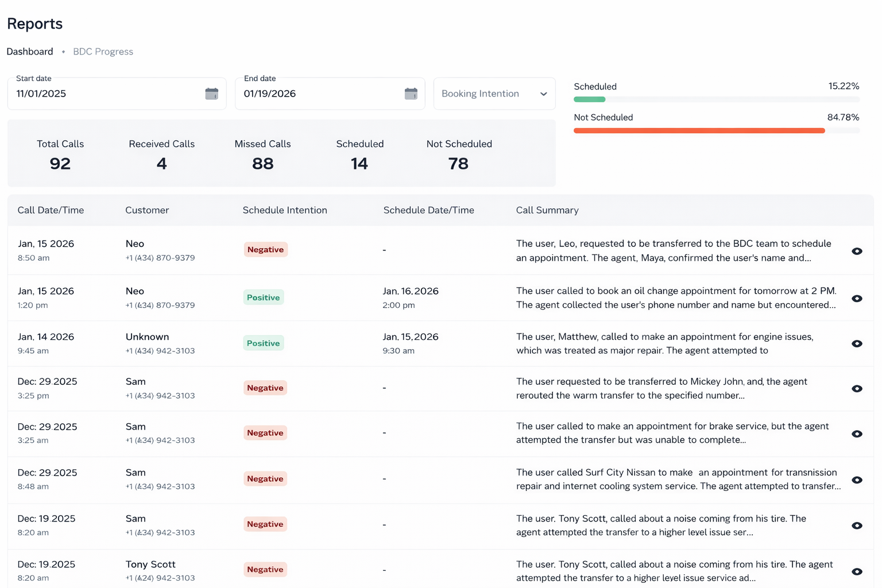Image resolution: width=882 pixels, height=588 pixels.
Task: Click the BDC Progress breadcrumb
Action: (x=103, y=52)
